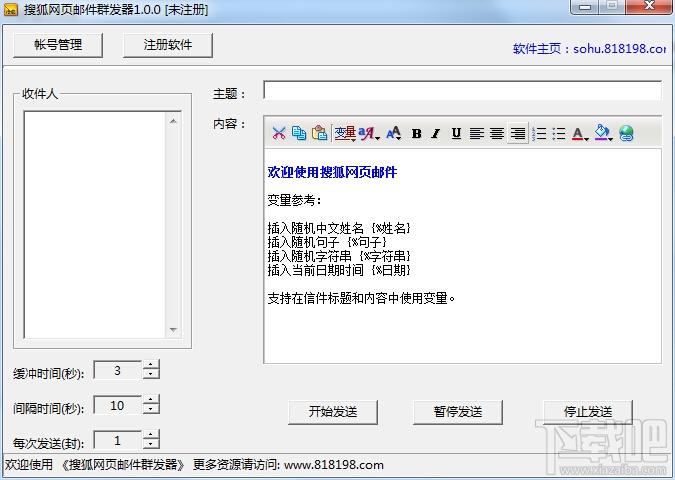Open the font style dropdown
Viewport: 675px width, 480px height.
click(369, 133)
